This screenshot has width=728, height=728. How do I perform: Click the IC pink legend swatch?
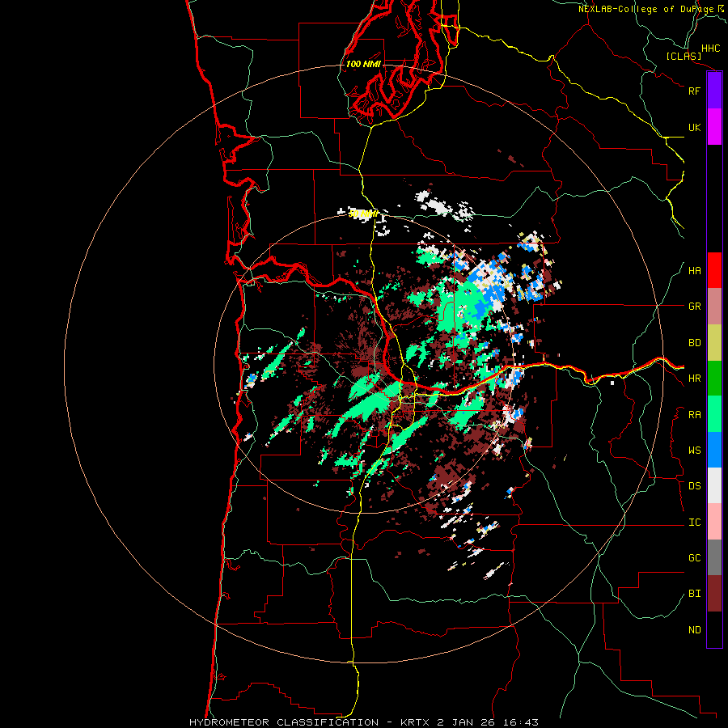click(714, 522)
